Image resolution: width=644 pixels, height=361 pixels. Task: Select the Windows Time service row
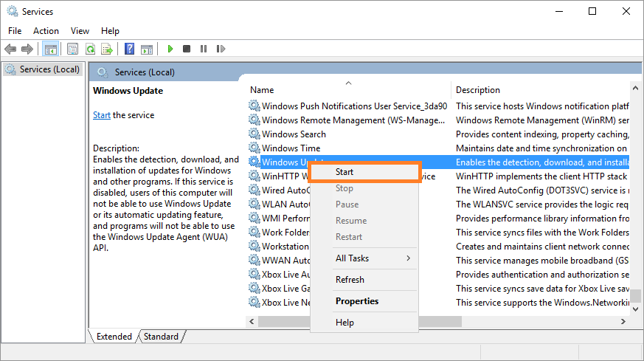click(291, 148)
